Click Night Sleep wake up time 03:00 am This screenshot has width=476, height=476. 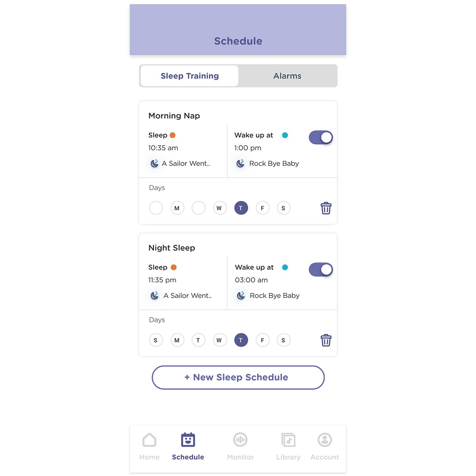(x=251, y=280)
